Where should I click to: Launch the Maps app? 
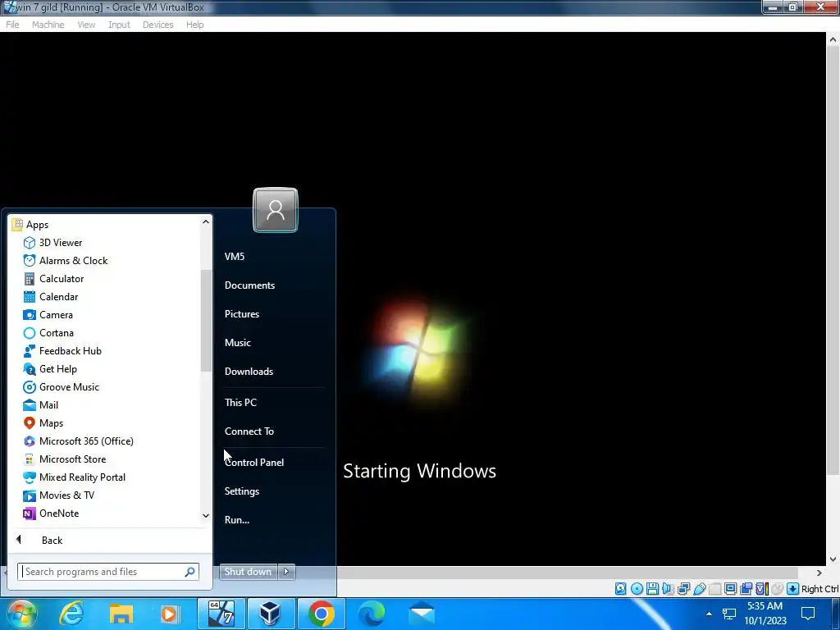(43, 423)
